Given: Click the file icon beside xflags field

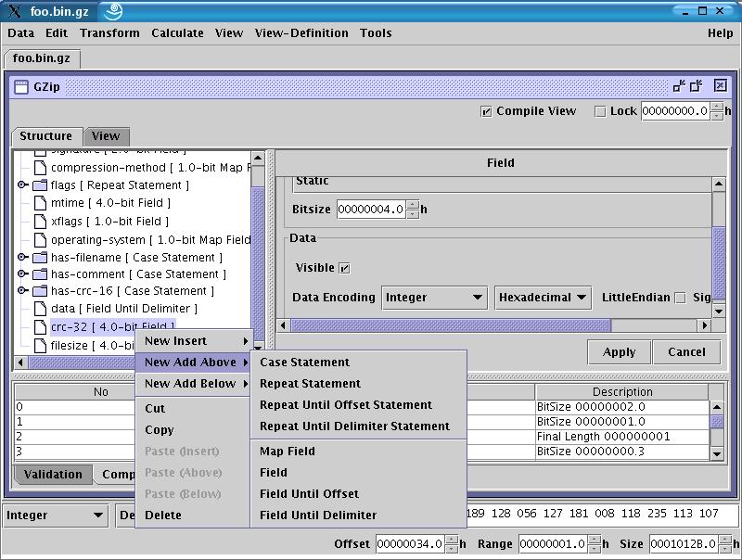Looking at the screenshot, I should point(40,222).
